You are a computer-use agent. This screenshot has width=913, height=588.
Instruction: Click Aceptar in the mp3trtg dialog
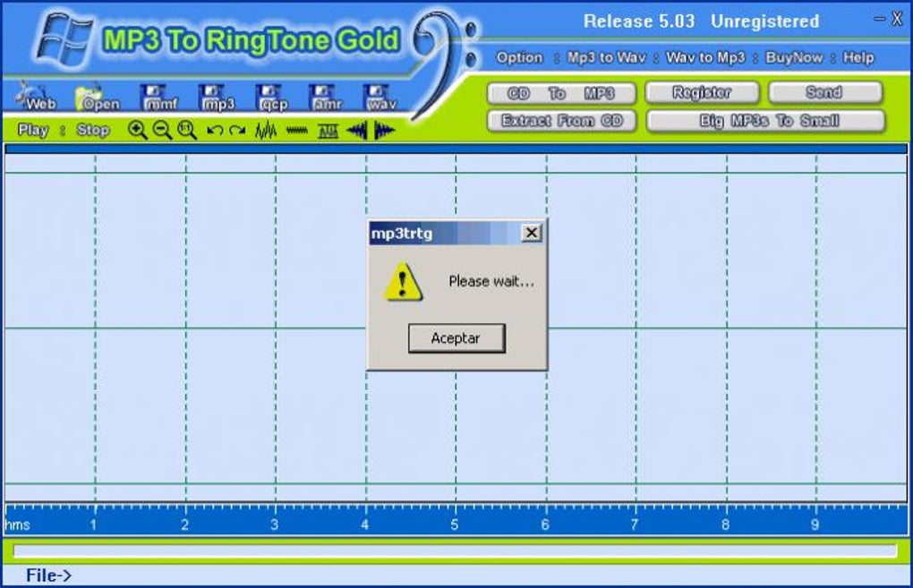(x=456, y=338)
